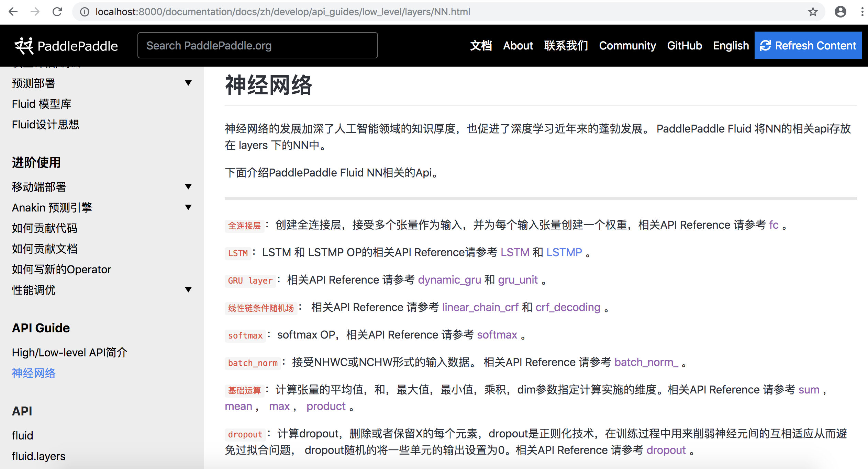Screen dimensions: 868x469
Task: Expand the 性能调优 sidebar section
Action: tap(188, 290)
